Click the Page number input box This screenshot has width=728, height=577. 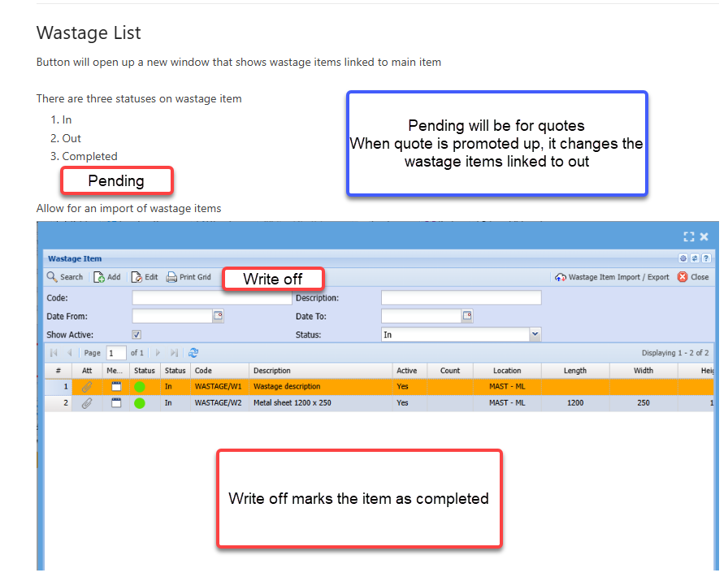[116, 353]
